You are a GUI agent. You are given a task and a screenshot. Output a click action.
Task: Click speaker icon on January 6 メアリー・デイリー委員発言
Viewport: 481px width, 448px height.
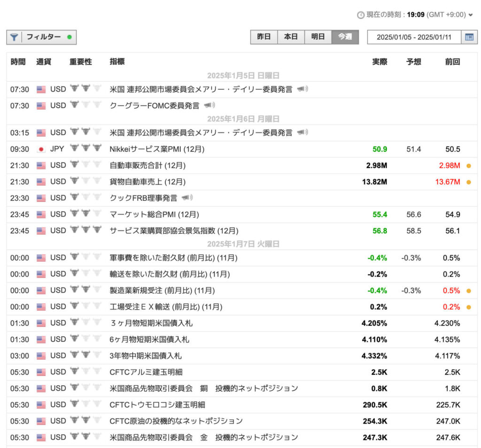click(303, 132)
